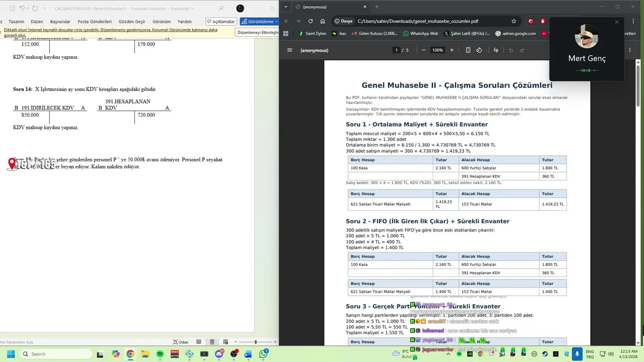Open a new Chrome tab
This screenshot has height=362, width=644.
[x=377, y=7]
